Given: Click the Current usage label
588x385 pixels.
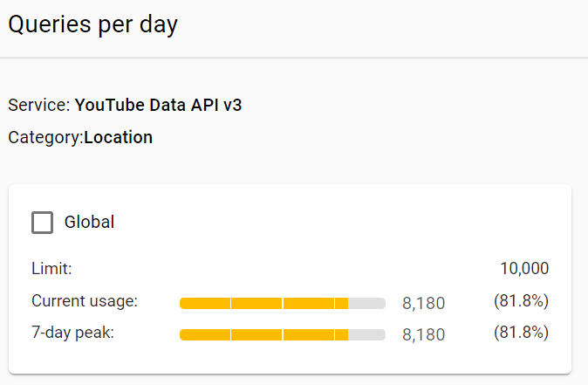Looking at the screenshot, I should click(x=85, y=301).
